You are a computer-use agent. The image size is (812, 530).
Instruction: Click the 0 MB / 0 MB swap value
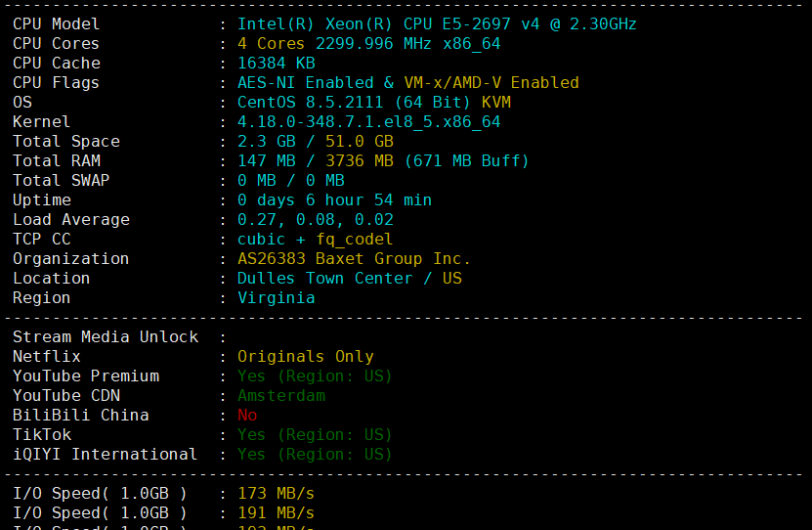[290, 180]
